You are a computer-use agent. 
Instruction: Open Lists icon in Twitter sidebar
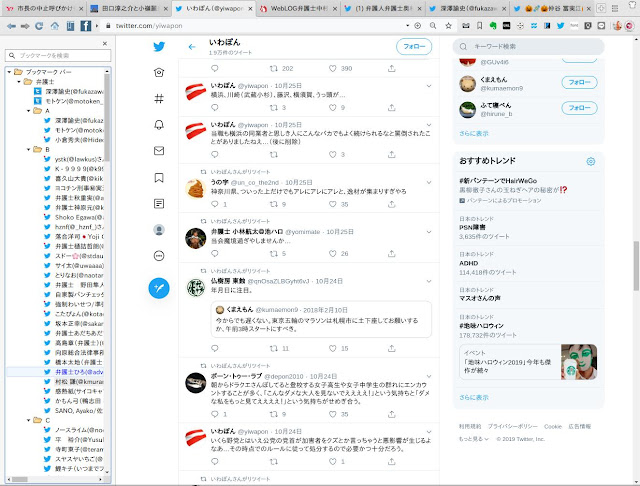(x=159, y=203)
